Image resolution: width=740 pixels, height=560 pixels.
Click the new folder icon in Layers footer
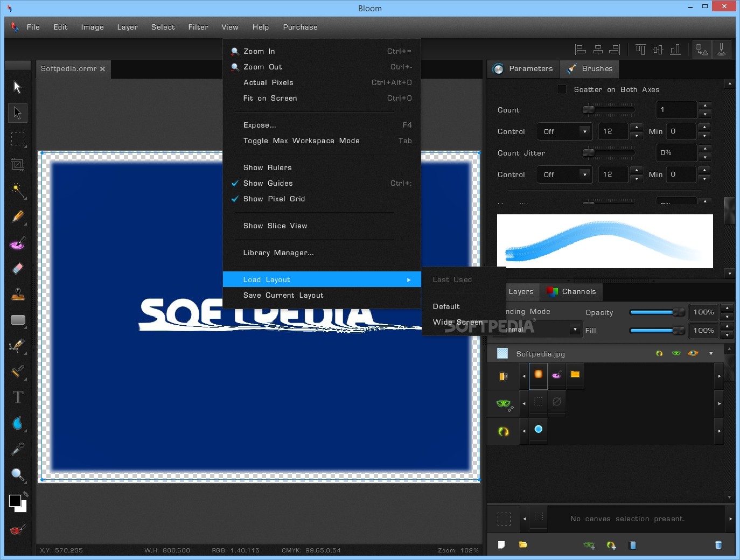pyautogui.click(x=523, y=545)
